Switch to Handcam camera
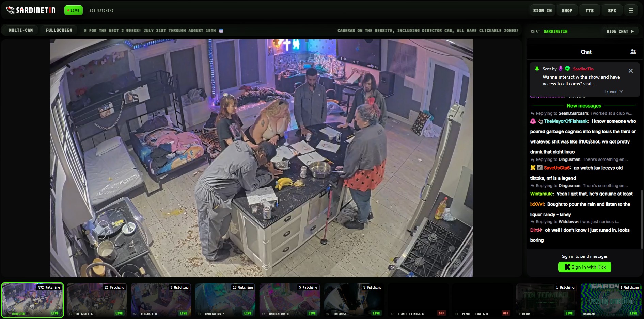 pos(611,300)
